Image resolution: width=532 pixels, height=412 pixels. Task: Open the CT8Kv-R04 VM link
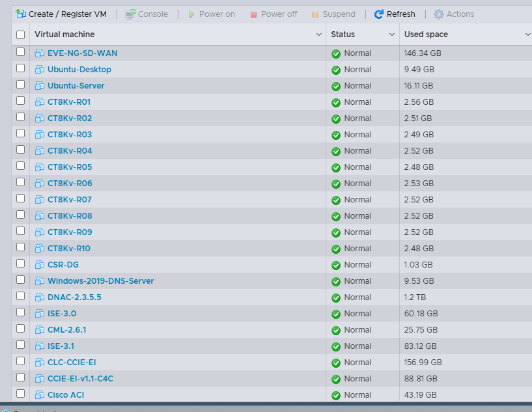[x=70, y=151]
